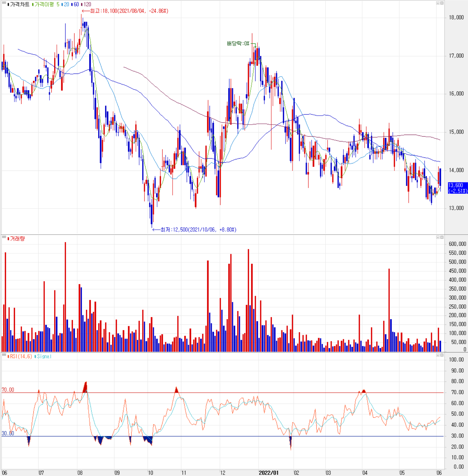Click the 70.00 RSI overbought line label
468x476 pixels.
[x=8, y=390]
